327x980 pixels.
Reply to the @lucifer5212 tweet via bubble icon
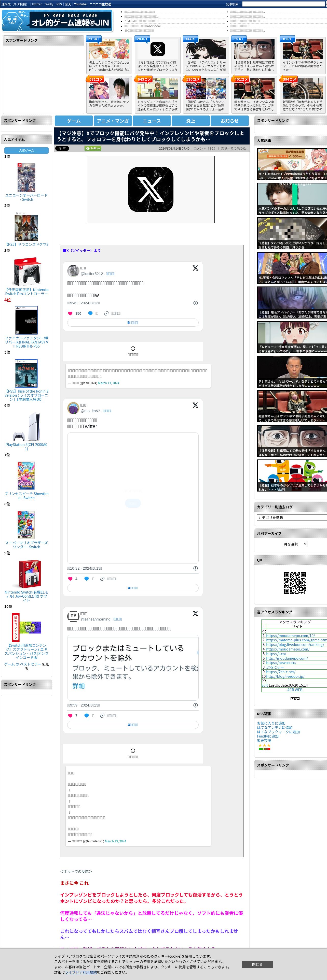pyautogui.click(x=90, y=313)
